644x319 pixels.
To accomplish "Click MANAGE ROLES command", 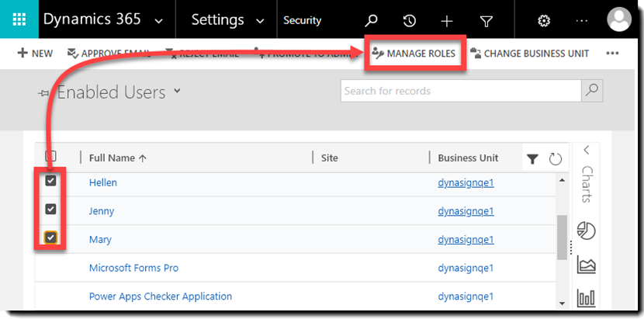I will pos(415,54).
